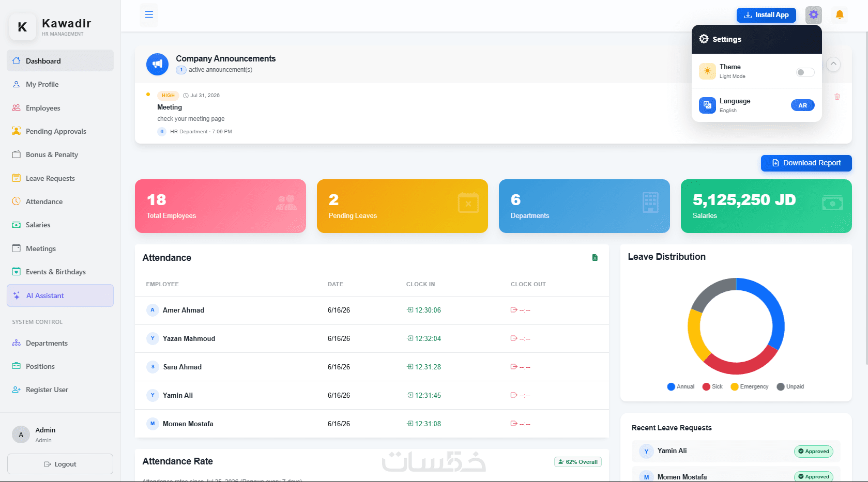Open Dashboard in the sidebar
868x482 pixels.
(60, 60)
